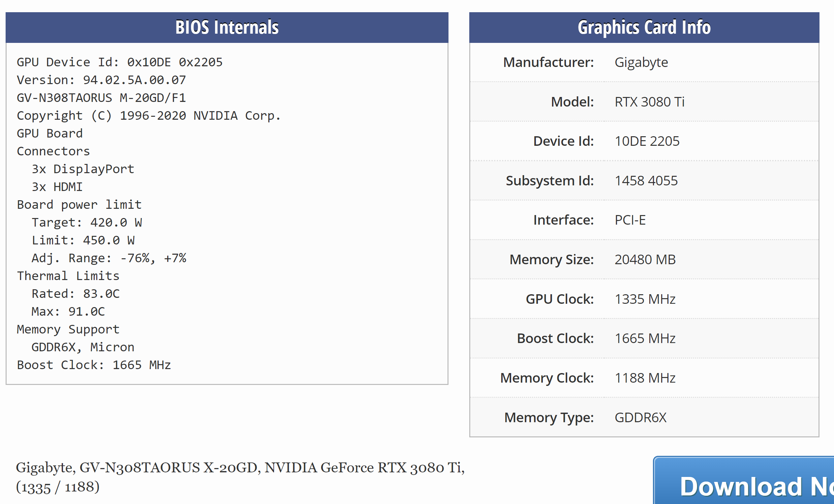Click the GDDR6X, Micron memory support line
The width and height of the screenshot is (834, 504).
click(x=83, y=347)
